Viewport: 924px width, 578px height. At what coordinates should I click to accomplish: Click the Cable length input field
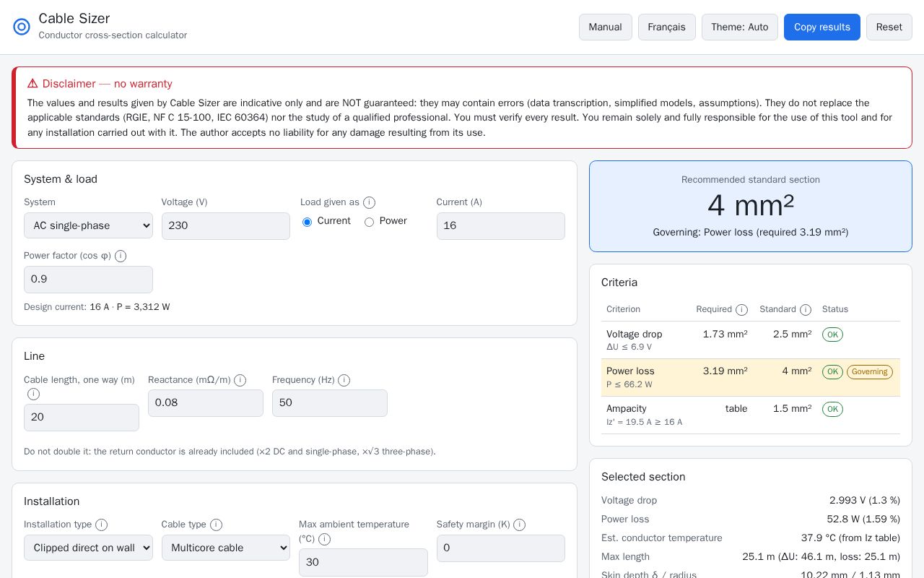[82, 418]
